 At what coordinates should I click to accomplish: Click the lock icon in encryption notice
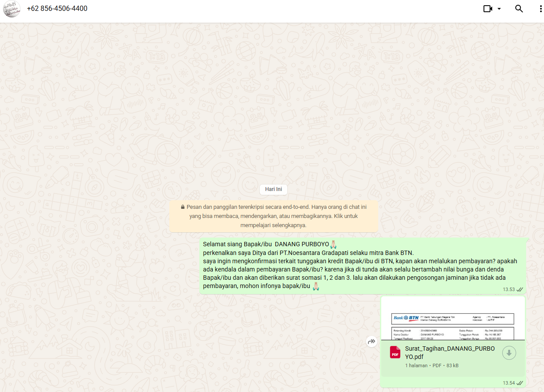[183, 208]
